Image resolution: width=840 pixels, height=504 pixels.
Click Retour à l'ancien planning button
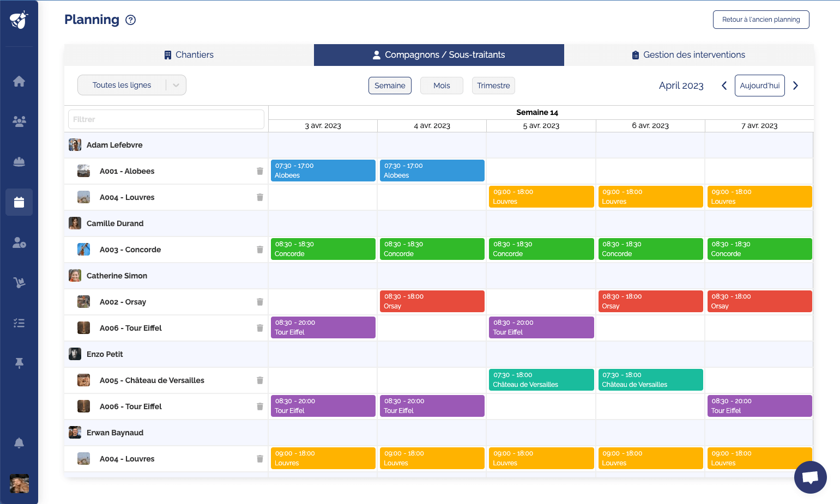pos(761,20)
